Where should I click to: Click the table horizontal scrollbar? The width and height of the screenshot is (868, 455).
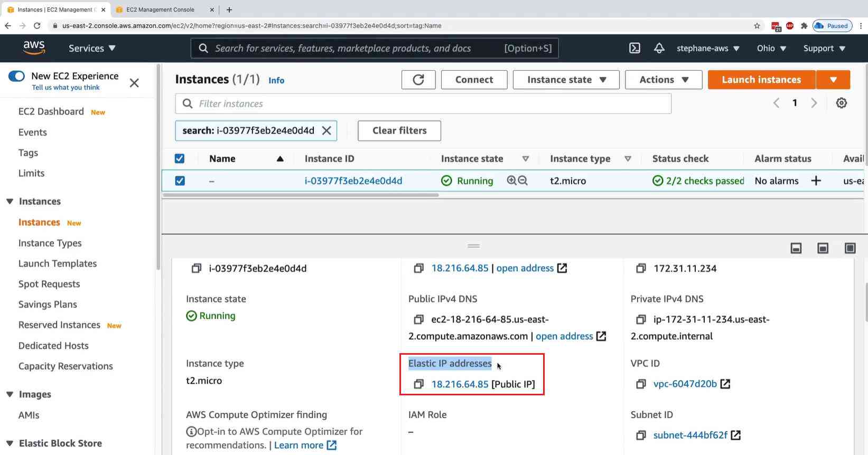301,195
